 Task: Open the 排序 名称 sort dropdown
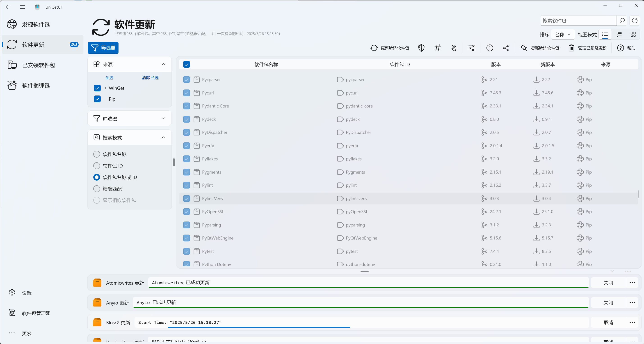(x=562, y=35)
